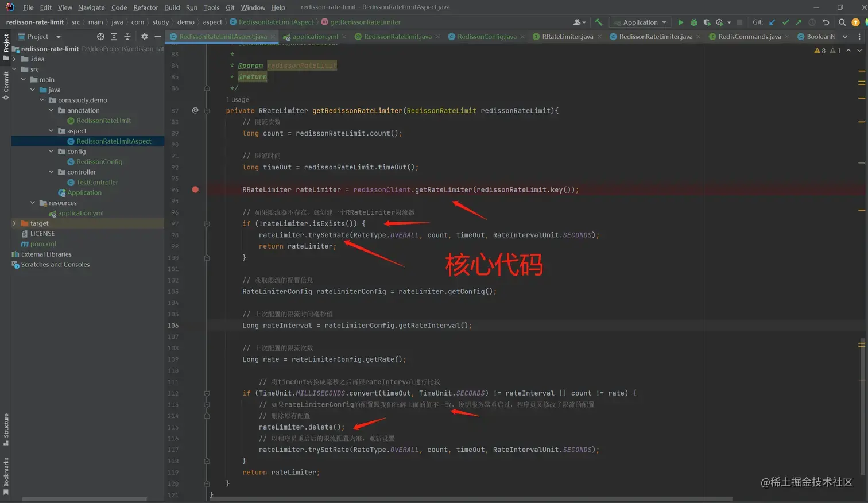Select opened file locator icon in Project panel
868x503 pixels.
(x=100, y=37)
